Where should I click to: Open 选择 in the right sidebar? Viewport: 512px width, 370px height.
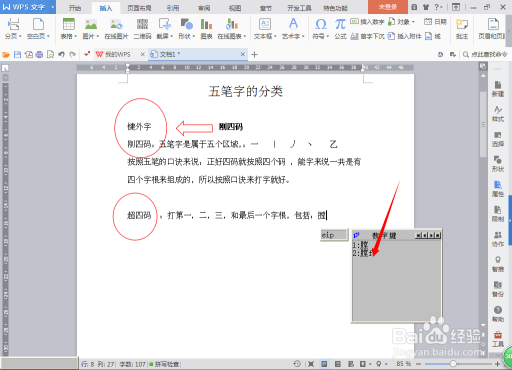pyautogui.click(x=498, y=139)
